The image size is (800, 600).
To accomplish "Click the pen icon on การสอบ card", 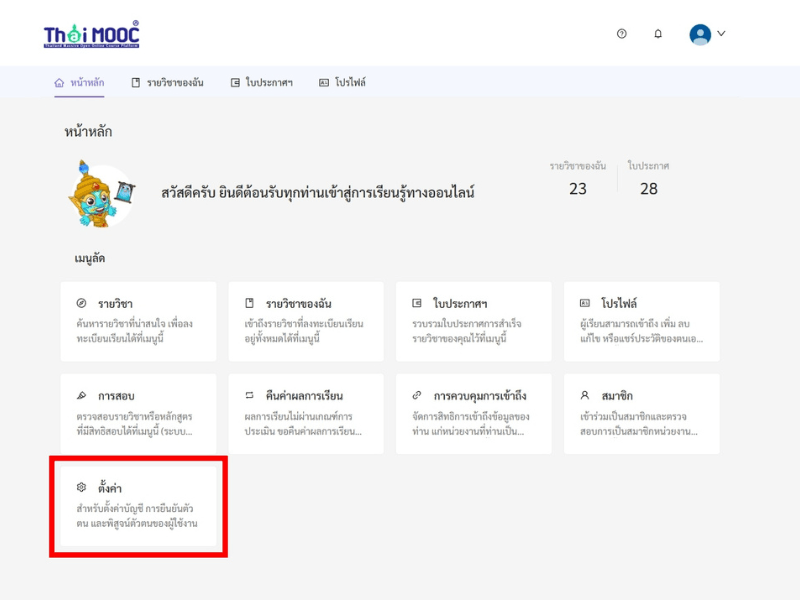I will click(81, 395).
